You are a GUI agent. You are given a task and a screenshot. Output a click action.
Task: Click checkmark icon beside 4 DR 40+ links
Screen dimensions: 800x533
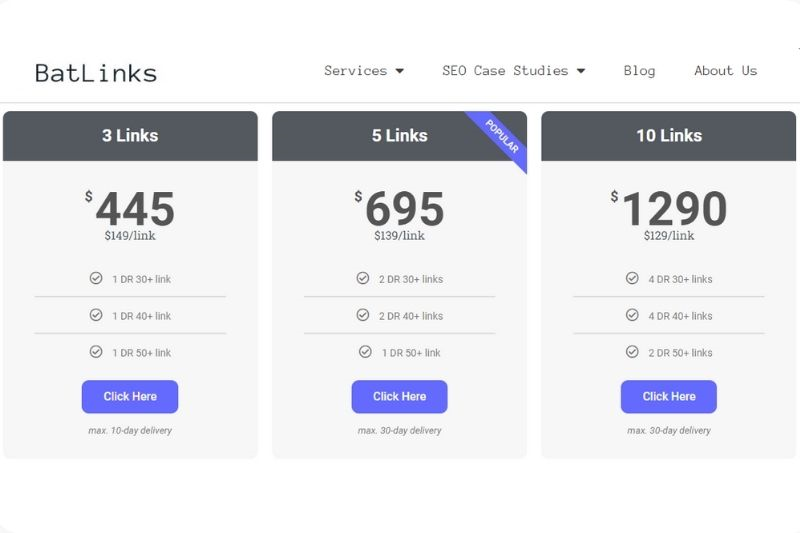(x=632, y=315)
